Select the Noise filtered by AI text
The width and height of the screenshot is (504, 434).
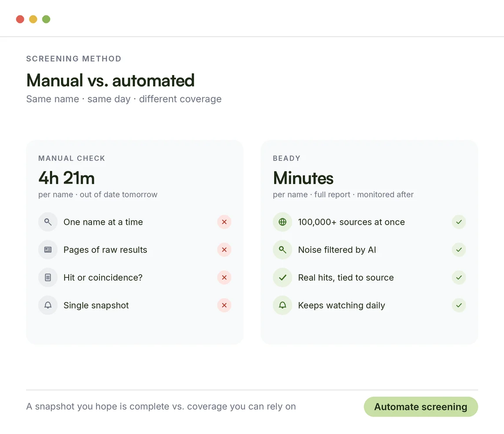(337, 250)
